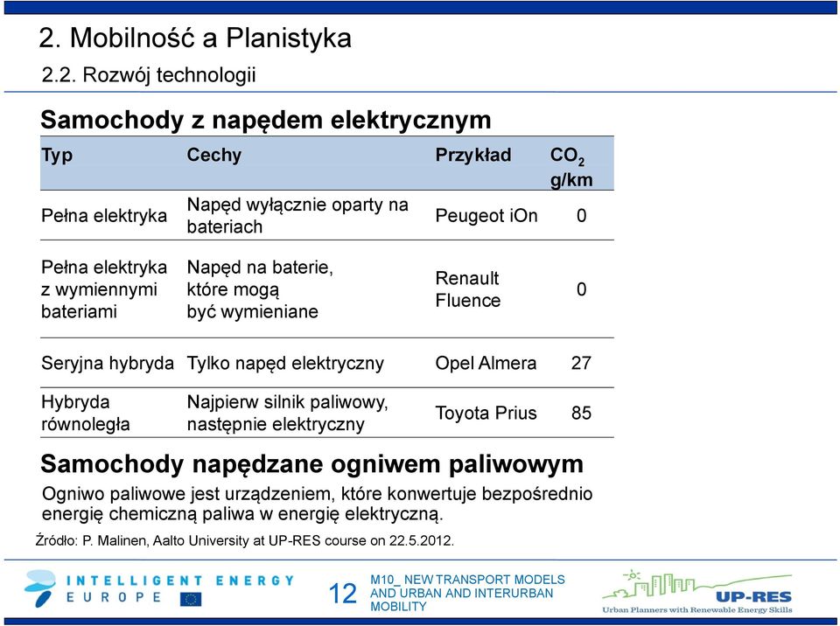The width and height of the screenshot is (840, 626).
Task: Click heading "Samochody z napędem elektrycznym"
Action: [266, 120]
